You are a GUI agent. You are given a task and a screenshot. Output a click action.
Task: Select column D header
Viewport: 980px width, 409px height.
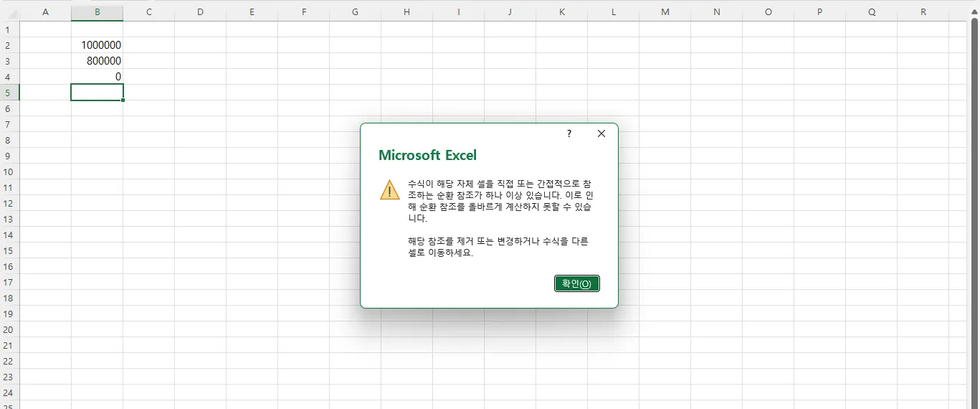coord(200,12)
